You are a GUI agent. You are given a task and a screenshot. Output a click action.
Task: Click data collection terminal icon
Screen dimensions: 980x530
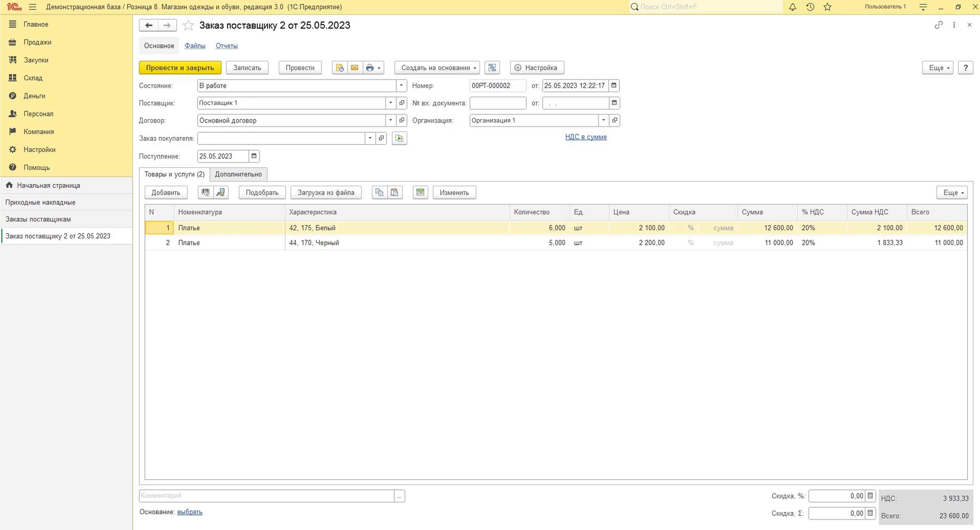click(221, 192)
